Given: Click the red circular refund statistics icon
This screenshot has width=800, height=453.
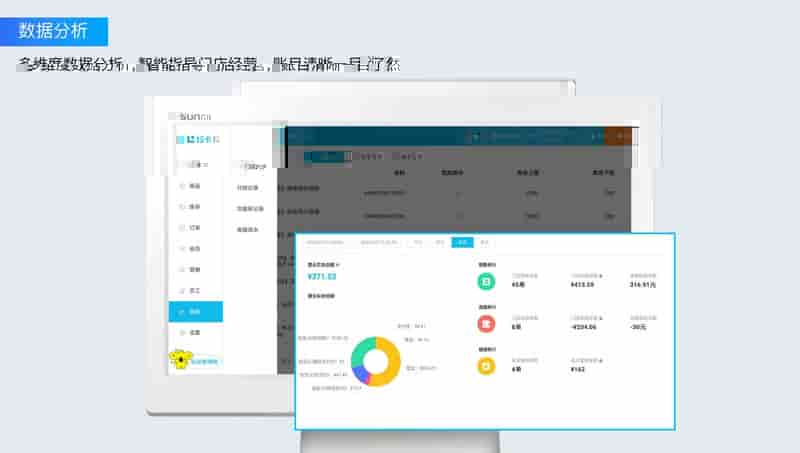Looking at the screenshot, I should (x=486, y=324).
